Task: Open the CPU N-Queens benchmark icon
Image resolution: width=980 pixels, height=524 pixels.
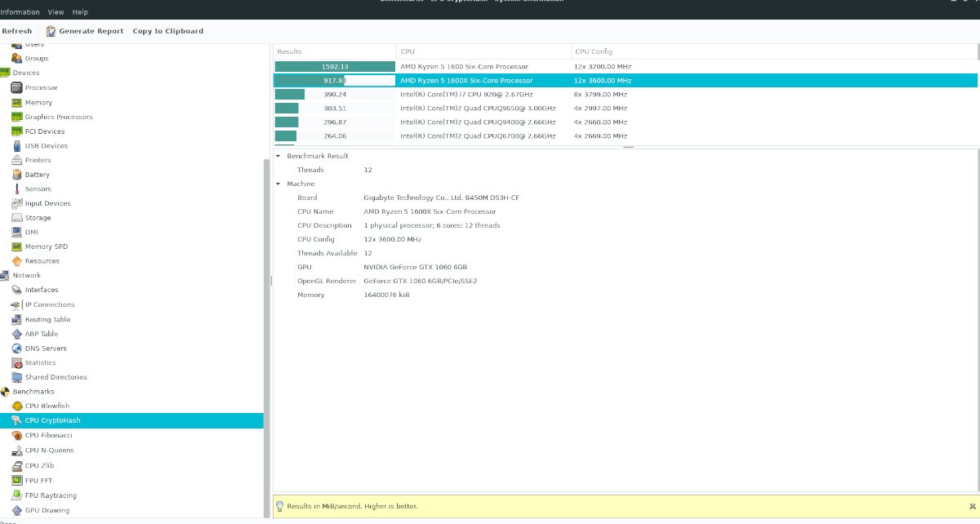Action: (x=17, y=450)
